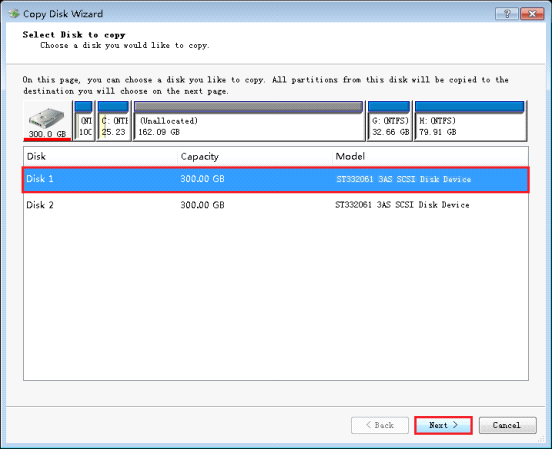Click the Copy Disk Wizard title bar icon
Image resolution: width=553 pixels, height=450 pixels.
(14, 14)
